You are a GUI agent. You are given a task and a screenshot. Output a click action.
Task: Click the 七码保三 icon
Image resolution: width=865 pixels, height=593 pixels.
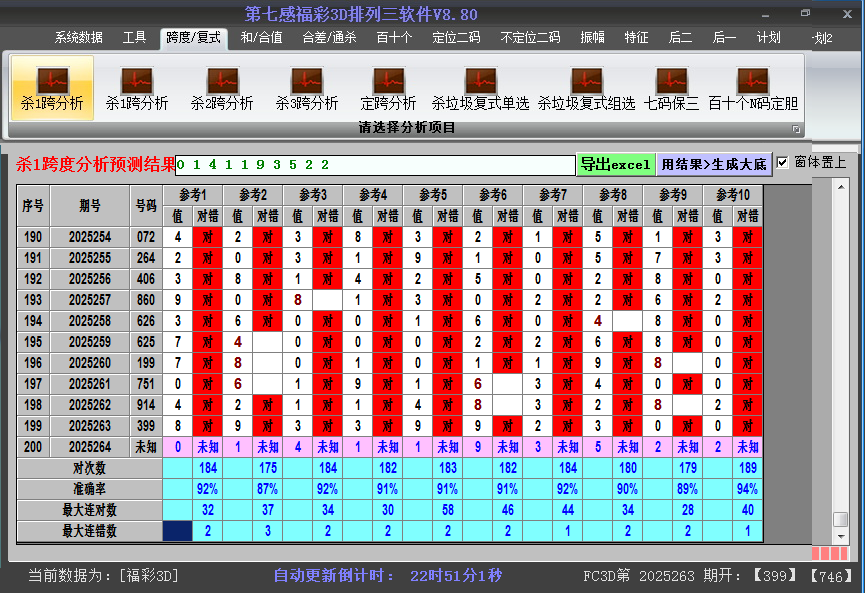(x=671, y=88)
